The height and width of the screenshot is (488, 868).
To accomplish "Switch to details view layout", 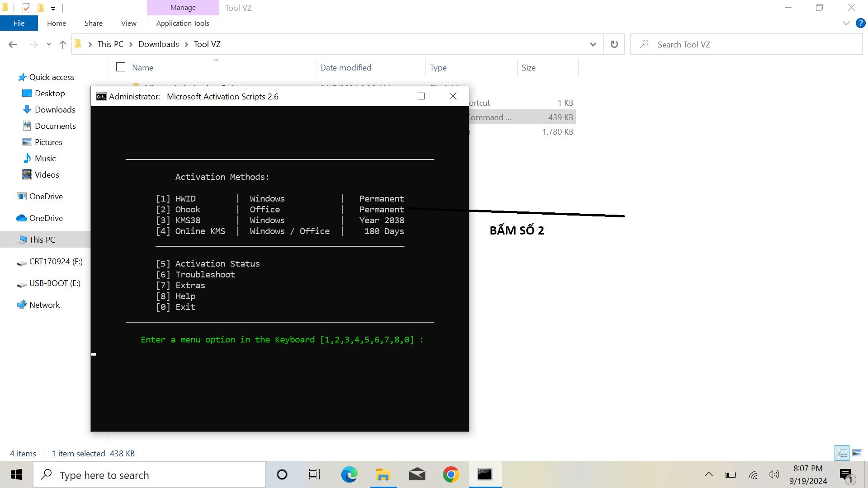I will 842,453.
